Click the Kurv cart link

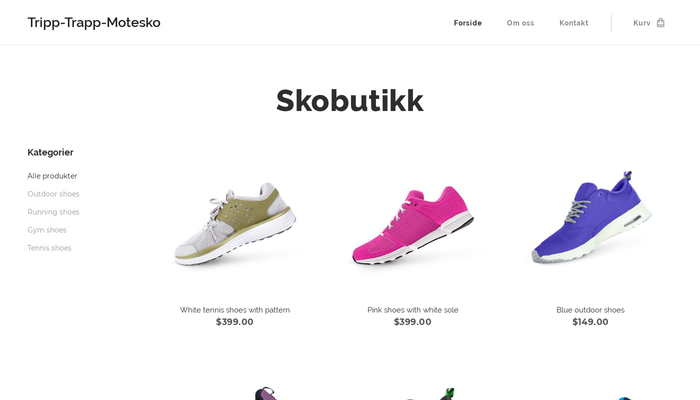click(x=642, y=23)
